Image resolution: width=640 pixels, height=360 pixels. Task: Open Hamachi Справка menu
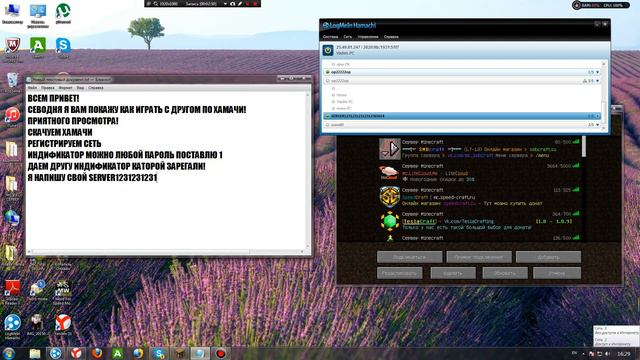pyautogui.click(x=391, y=37)
